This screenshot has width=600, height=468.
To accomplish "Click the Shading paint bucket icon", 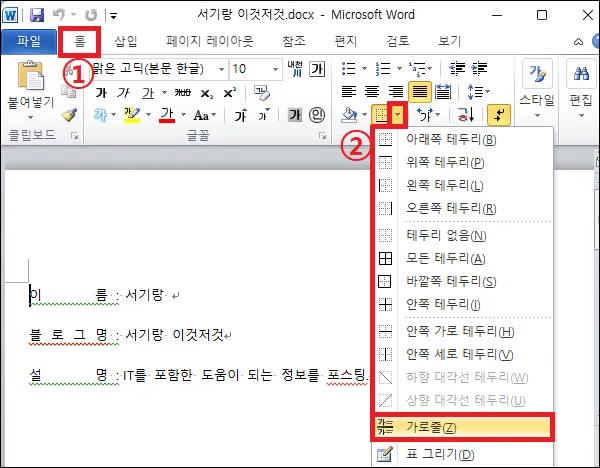I will tap(349, 115).
